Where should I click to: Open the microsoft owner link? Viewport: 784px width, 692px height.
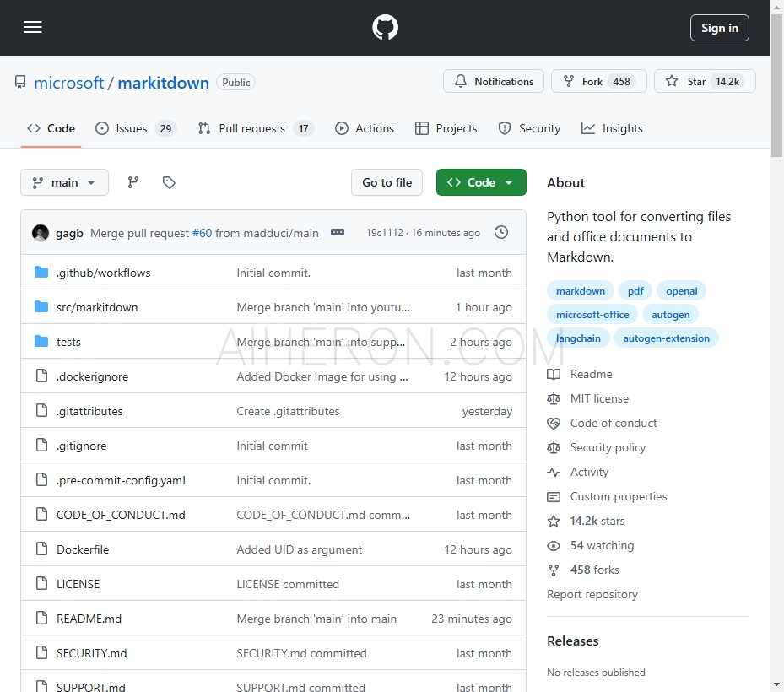coord(69,83)
